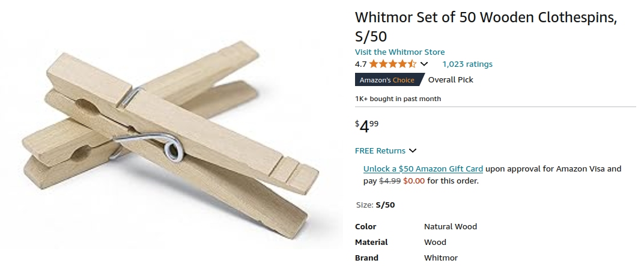
Task: Click the Size S/50 label
Action: [x=375, y=205]
